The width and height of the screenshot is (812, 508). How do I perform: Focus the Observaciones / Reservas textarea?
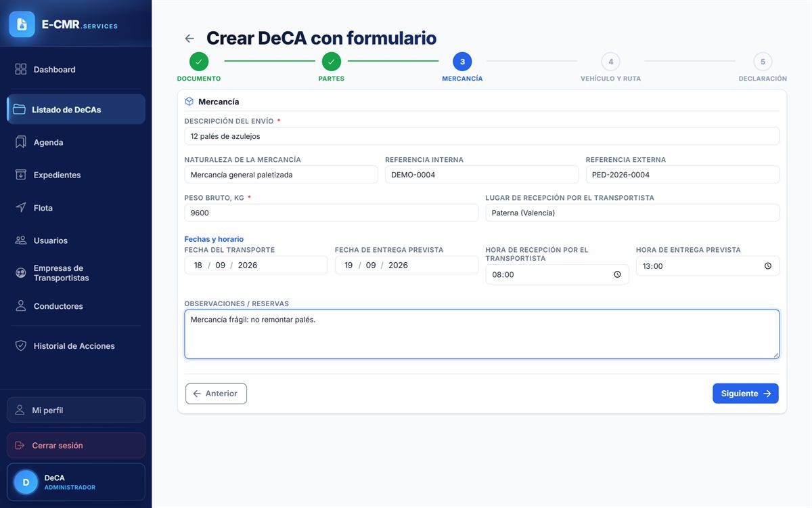pyautogui.click(x=482, y=334)
